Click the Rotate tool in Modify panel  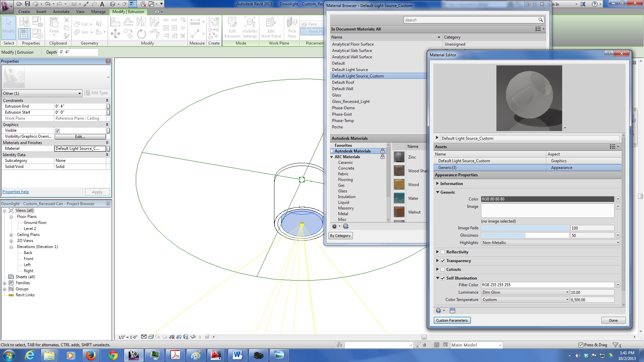pyautogui.click(x=142, y=34)
